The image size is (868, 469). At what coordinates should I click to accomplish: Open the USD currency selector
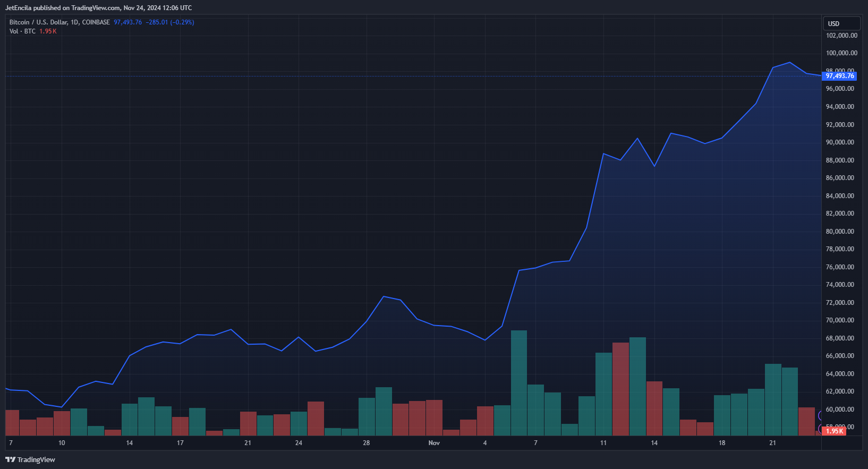(841, 23)
